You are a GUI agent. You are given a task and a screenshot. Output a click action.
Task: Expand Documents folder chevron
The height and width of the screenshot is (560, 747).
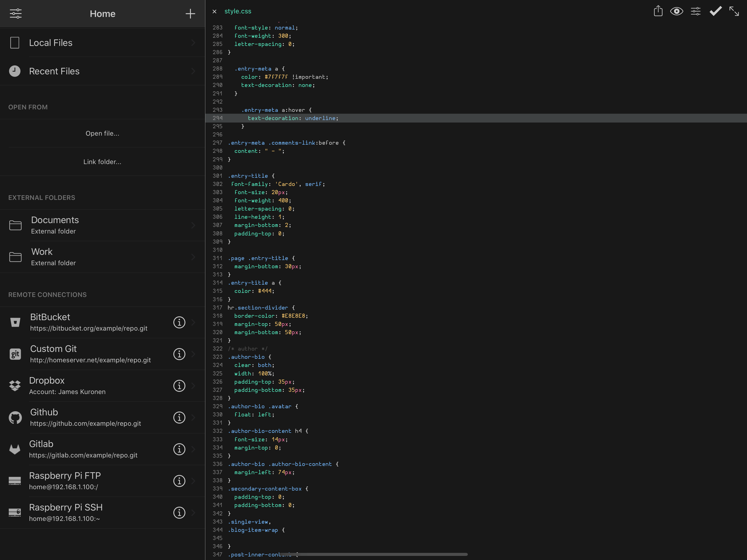(193, 225)
